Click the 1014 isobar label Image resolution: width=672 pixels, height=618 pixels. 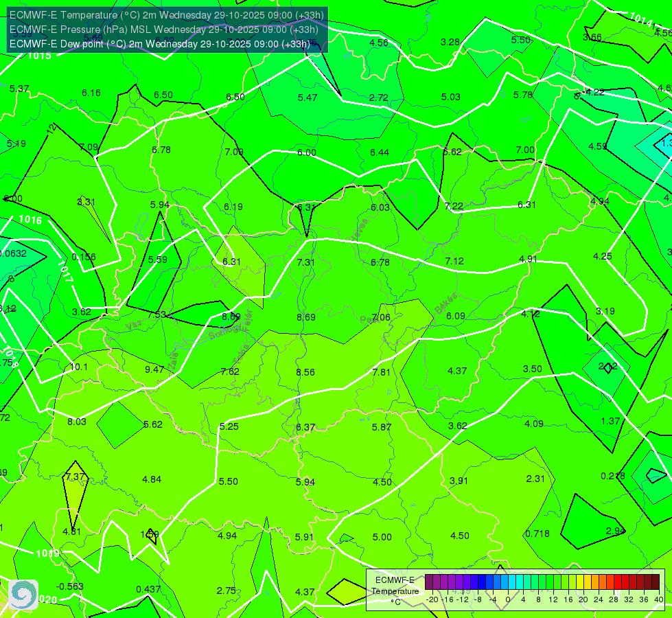642,21
